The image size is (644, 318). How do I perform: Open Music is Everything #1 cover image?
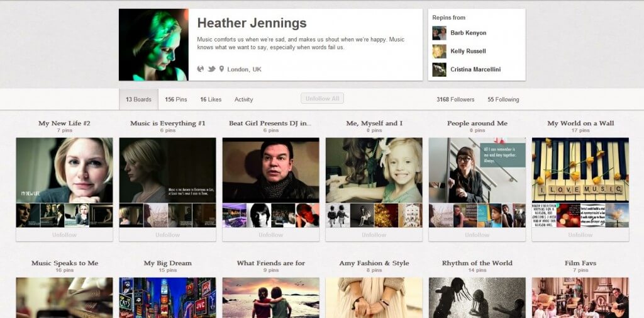pyautogui.click(x=167, y=170)
